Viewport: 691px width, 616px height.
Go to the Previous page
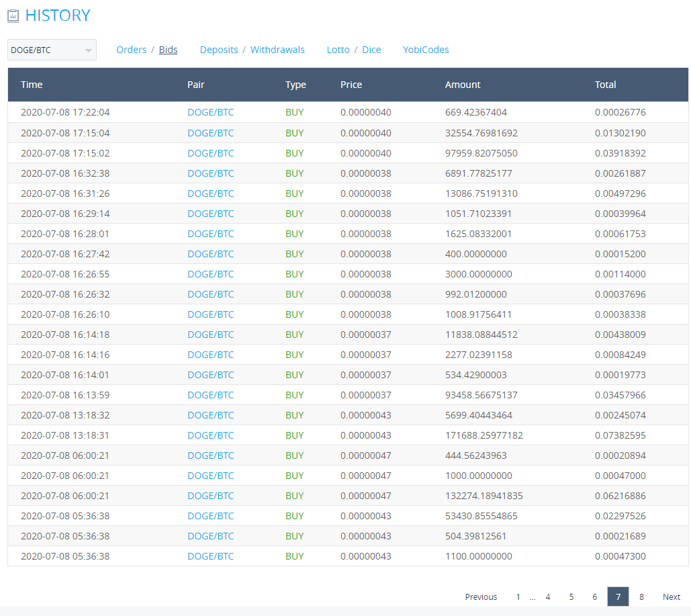[x=481, y=597]
